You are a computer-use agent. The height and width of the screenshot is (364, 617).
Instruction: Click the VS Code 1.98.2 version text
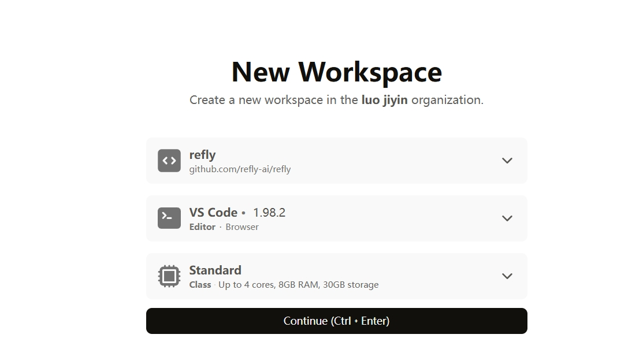point(269,213)
